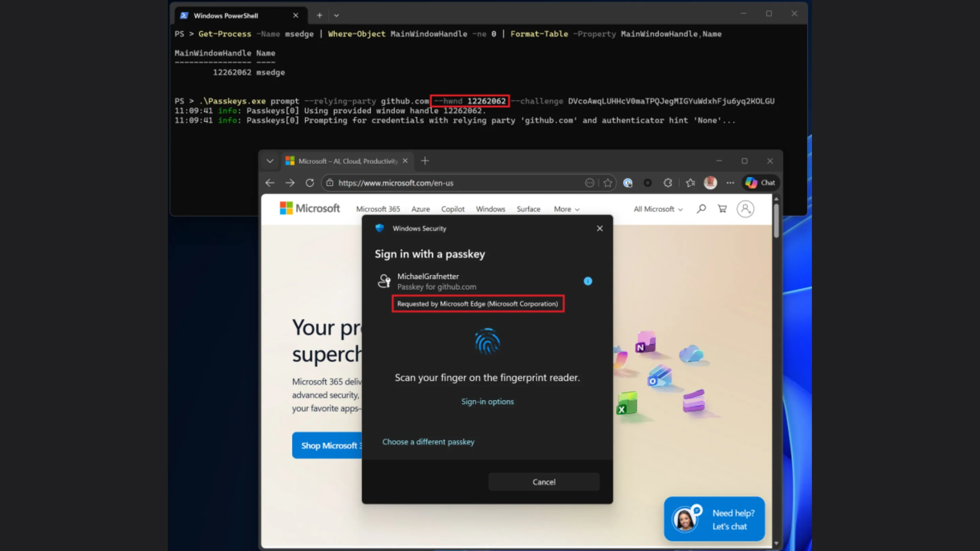Click scrollbar down arrow in Edge
The image size is (980, 551).
tap(776, 543)
